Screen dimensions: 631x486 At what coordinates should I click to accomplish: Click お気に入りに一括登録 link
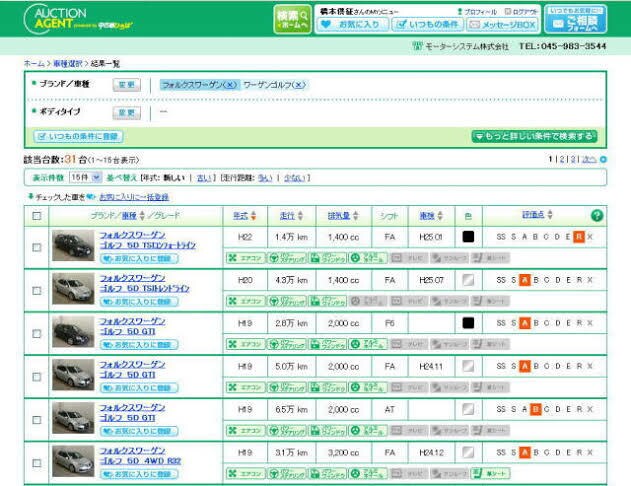[134, 197]
